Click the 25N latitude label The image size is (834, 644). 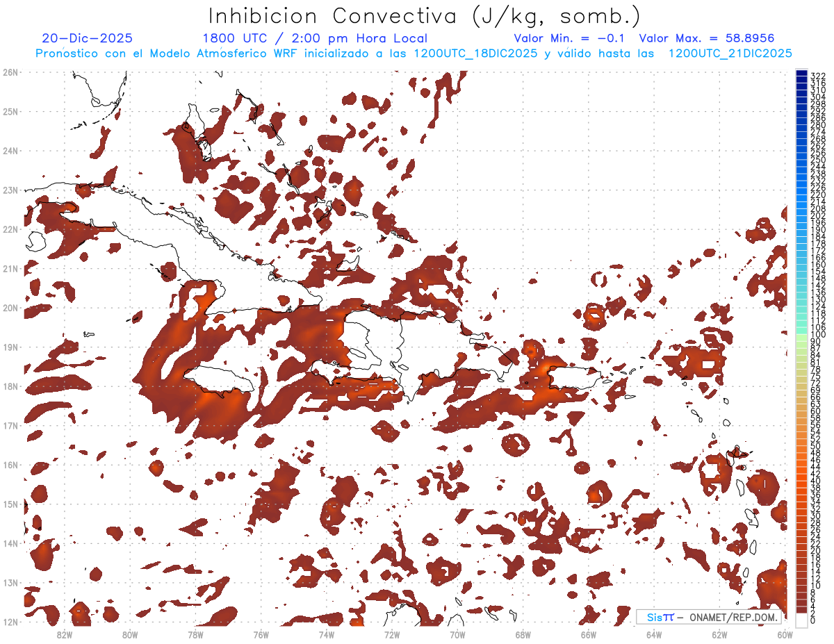coord(10,111)
